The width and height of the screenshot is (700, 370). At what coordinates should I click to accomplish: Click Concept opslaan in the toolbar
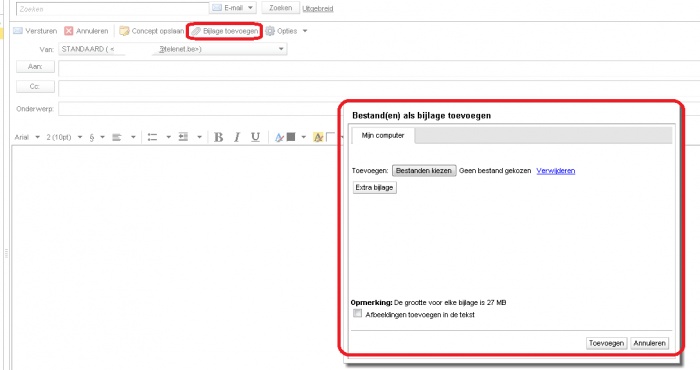point(152,31)
